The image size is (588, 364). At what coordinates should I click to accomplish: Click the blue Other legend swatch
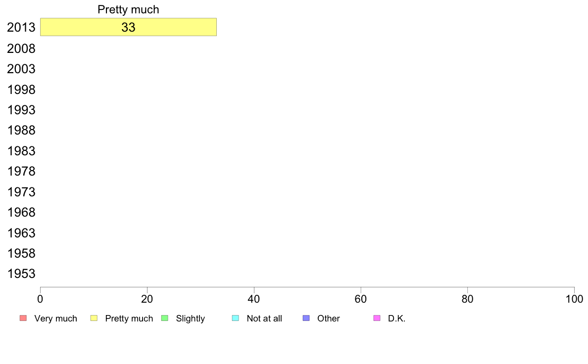[306, 318]
